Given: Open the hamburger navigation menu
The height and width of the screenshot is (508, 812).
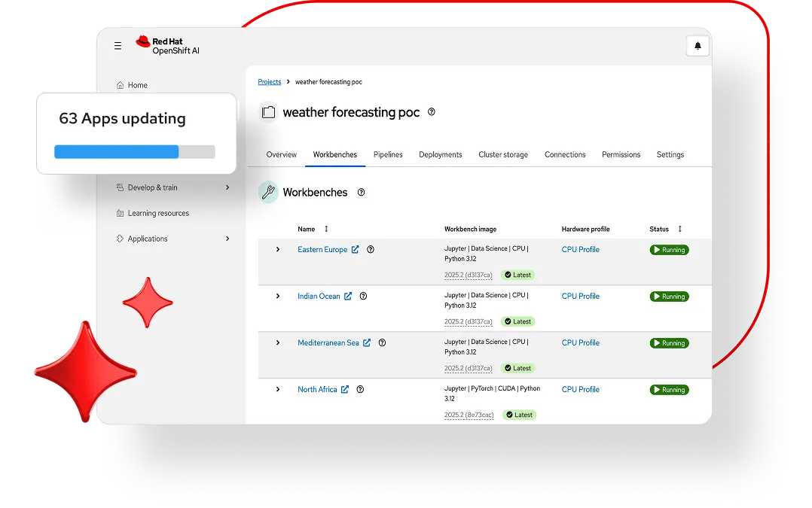Looking at the screenshot, I should click(x=118, y=46).
